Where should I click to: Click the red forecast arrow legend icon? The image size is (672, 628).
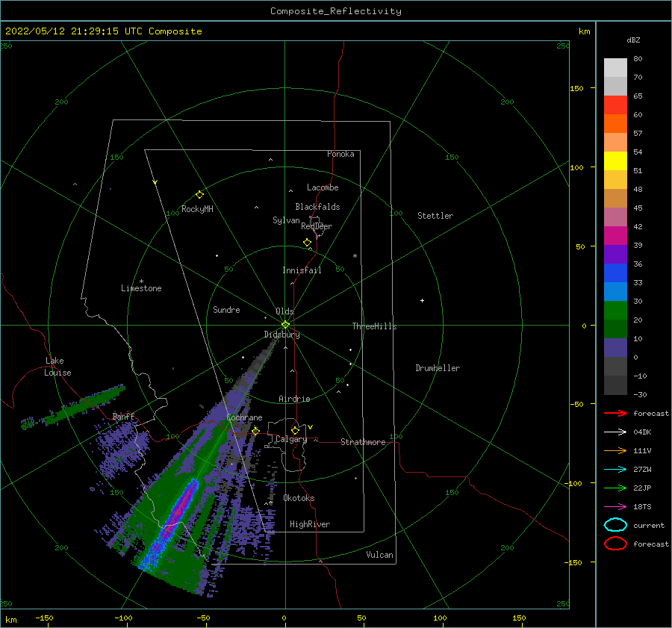tap(615, 413)
